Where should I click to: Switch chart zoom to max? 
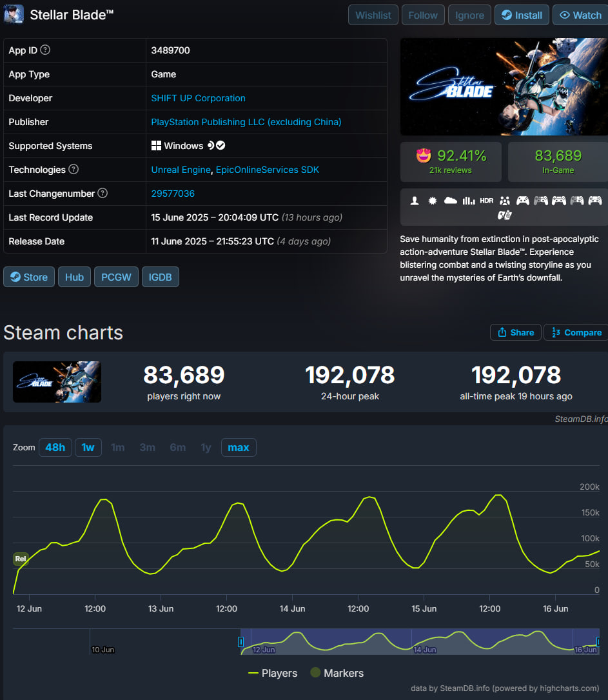[239, 447]
